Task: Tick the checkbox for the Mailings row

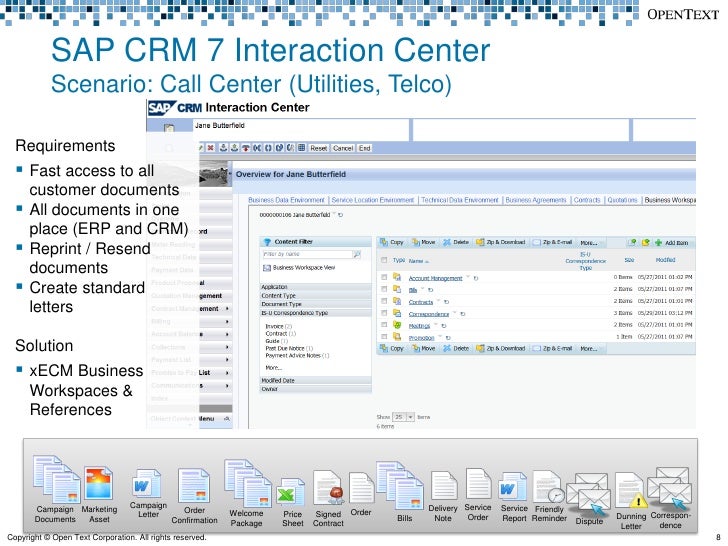Action: click(384, 325)
